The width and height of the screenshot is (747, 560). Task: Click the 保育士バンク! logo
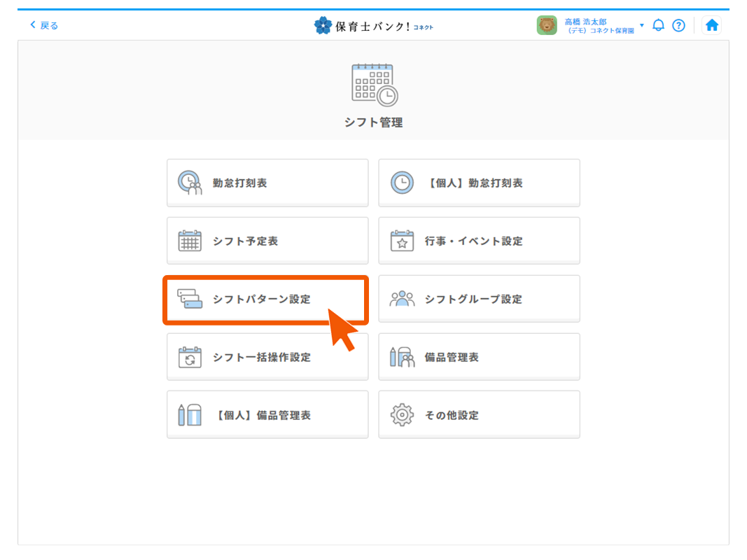click(x=373, y=26)
